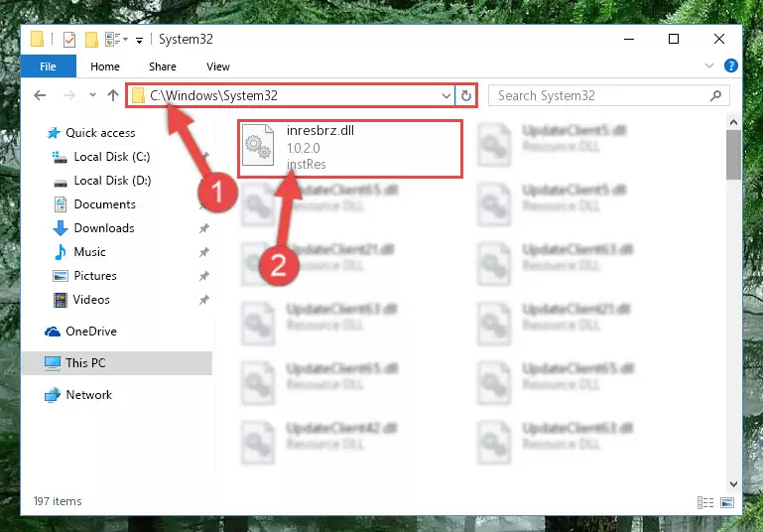Go up one folder level arrow

point(113,95)
